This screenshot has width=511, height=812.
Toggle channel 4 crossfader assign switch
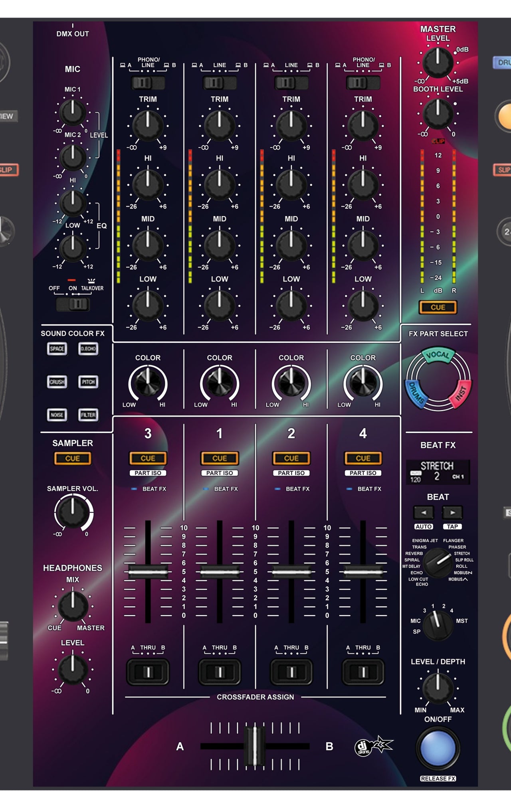tap(363, 672)
